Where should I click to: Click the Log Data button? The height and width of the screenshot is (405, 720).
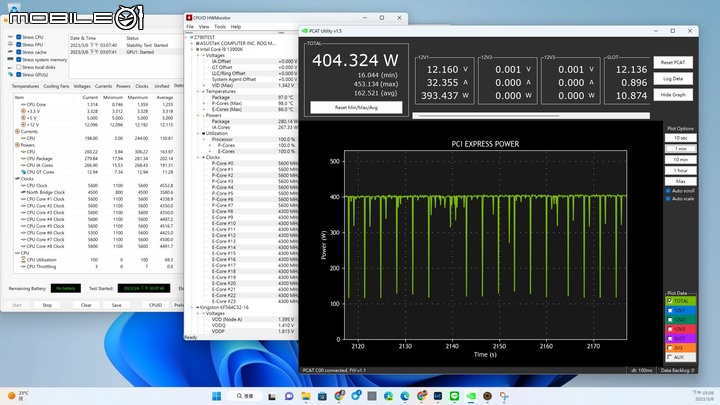pyautogui.click(x=673, y=79)
